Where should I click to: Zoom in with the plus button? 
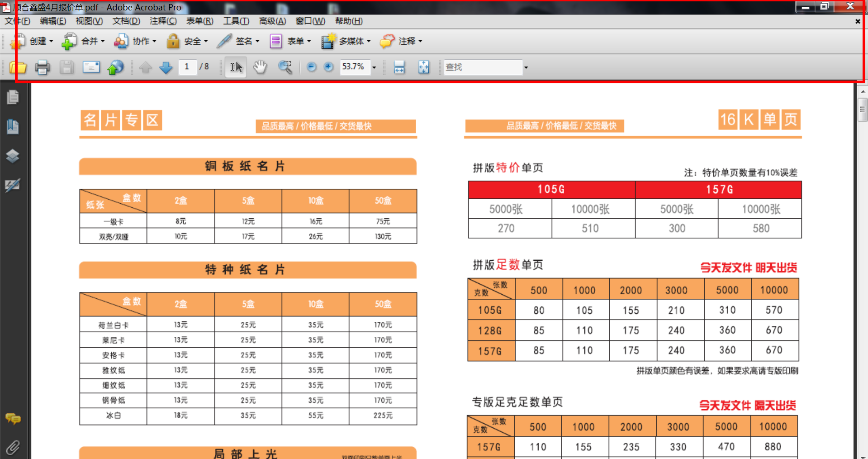[328, 67]
